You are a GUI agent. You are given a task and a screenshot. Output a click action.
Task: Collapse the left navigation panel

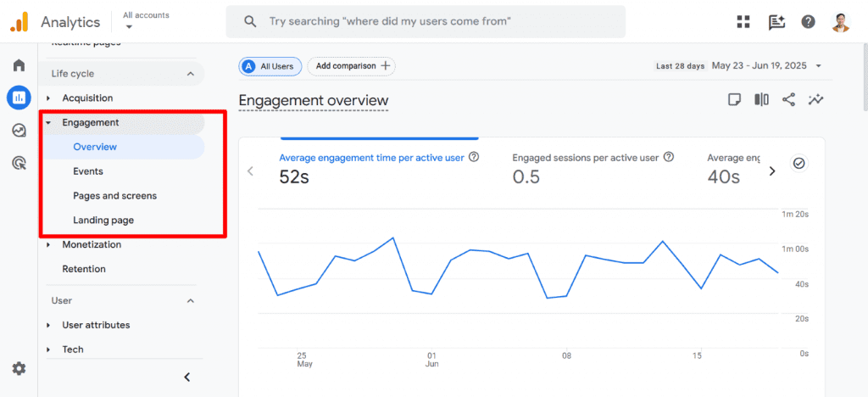pos(187,377)
